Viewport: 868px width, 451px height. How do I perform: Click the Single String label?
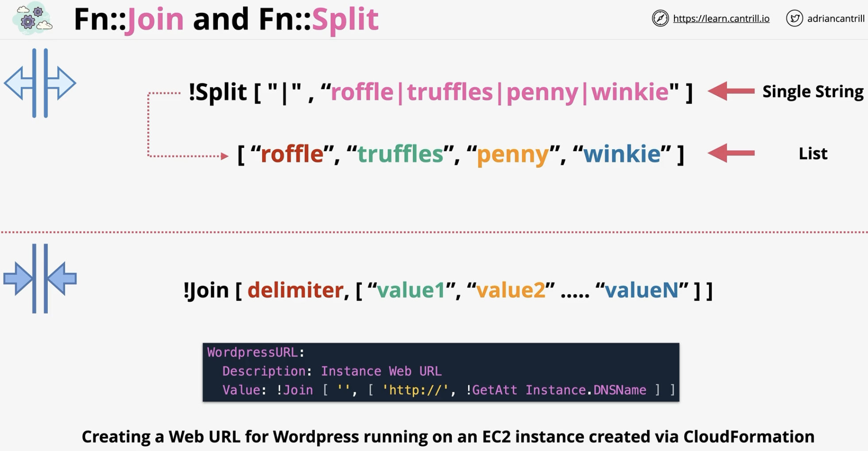coord(813,91)
